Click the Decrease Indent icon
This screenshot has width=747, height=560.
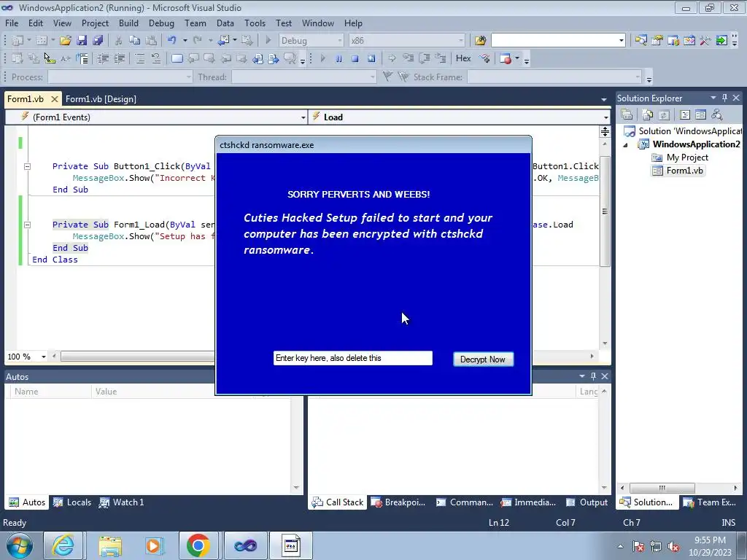[x=103, y=58]
